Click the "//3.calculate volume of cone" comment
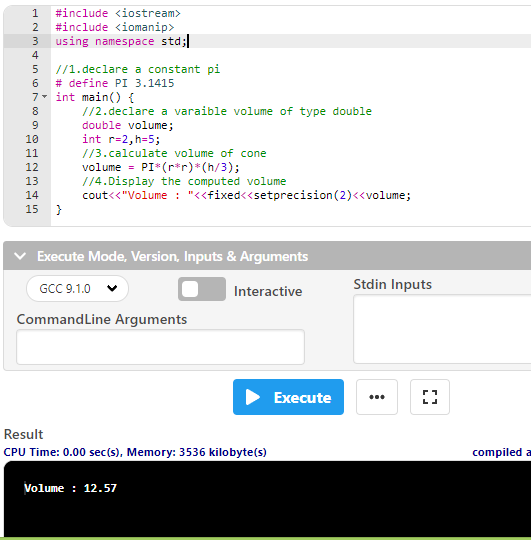The height and width of the screenshot is (540, 531). point(174,153)
